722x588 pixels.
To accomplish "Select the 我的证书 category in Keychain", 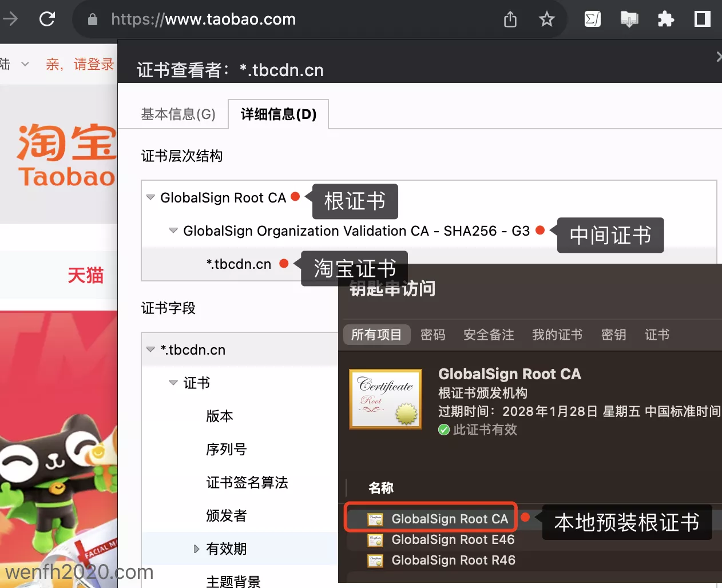I will tap(557, 335).
